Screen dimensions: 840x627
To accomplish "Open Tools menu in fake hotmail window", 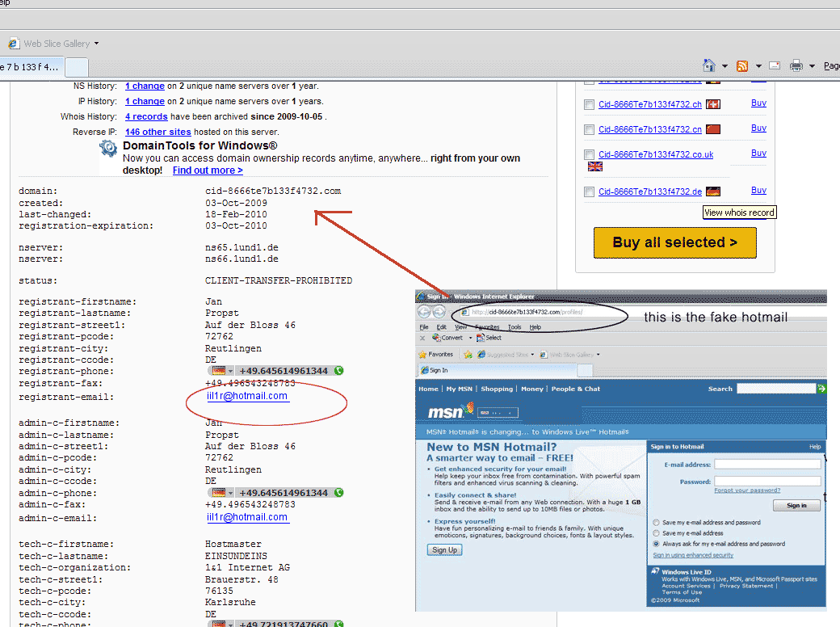I will point(514,327).
